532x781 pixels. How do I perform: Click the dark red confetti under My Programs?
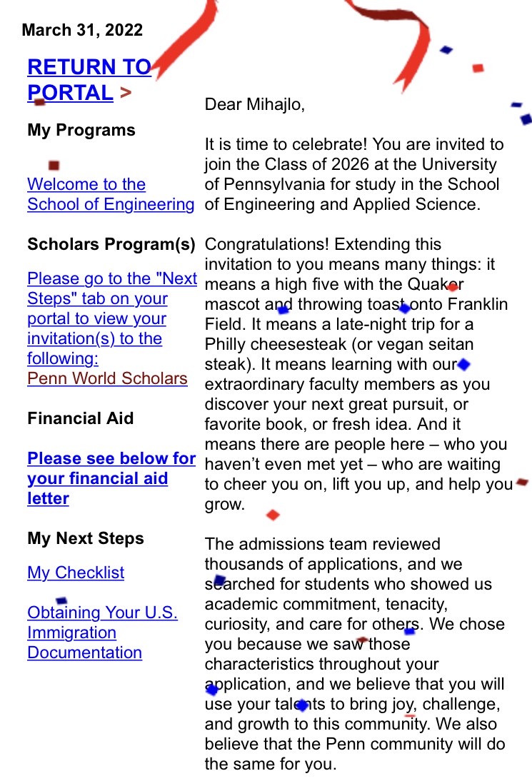[54, 165]
